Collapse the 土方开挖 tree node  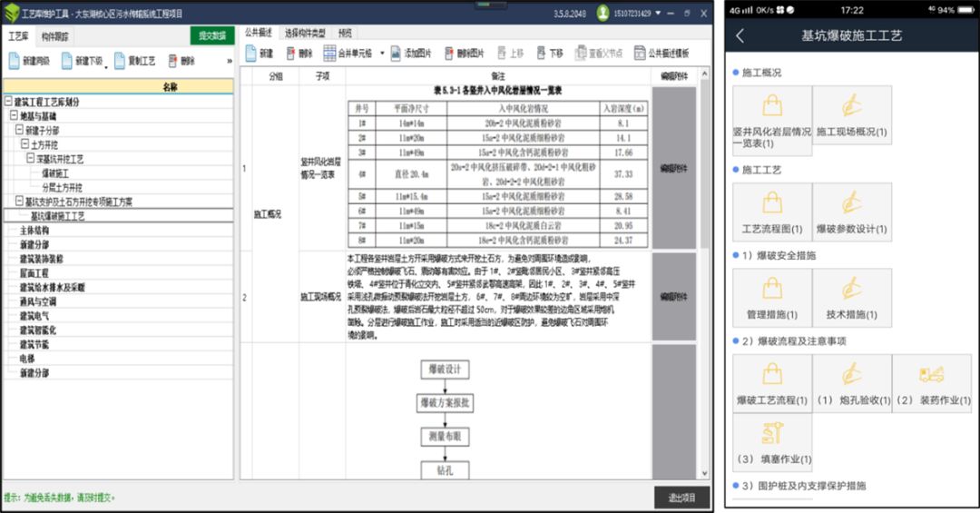(x=25, y=143)
